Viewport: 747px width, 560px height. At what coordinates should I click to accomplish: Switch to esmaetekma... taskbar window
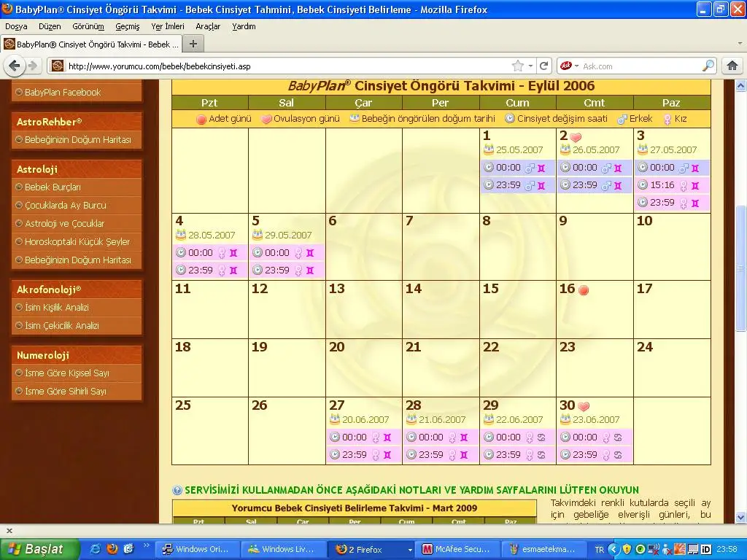544,549
